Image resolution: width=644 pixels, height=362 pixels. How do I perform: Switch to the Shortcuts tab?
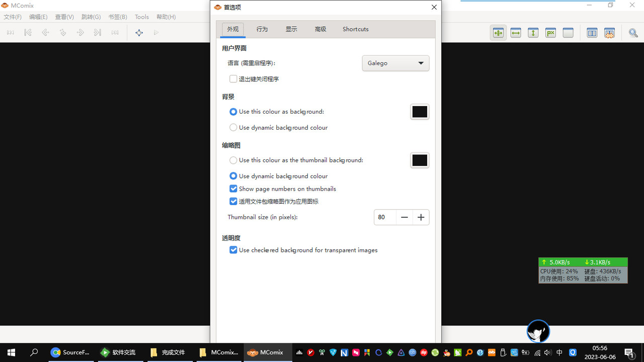(356, 29)
